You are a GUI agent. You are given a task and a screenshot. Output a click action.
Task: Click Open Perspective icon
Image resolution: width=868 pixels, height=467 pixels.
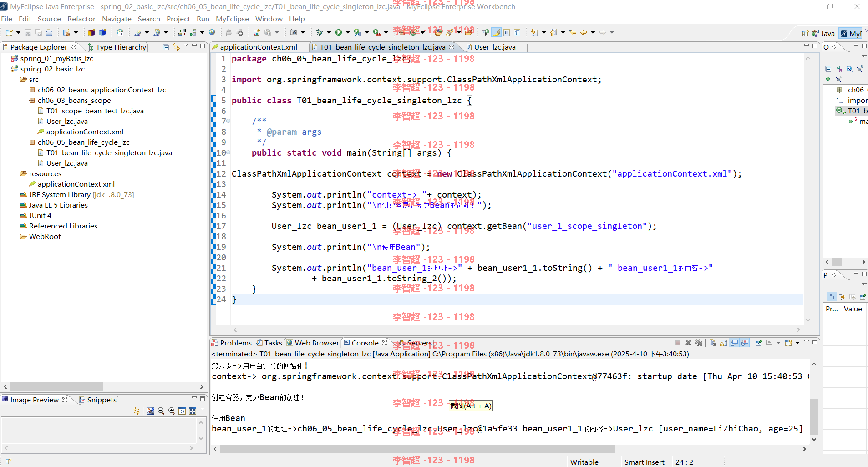coord(805,33)
